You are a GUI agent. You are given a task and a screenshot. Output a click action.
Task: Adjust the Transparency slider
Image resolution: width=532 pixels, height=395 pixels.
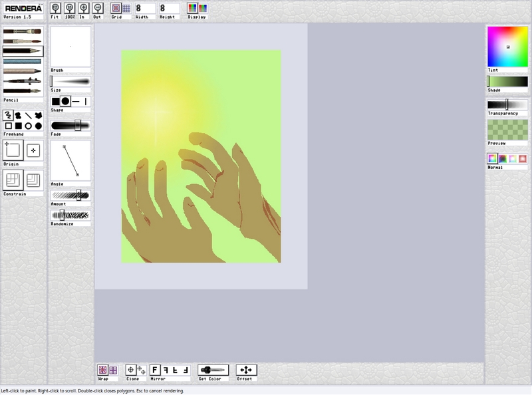pyautogui.click(x=507, y=104)
